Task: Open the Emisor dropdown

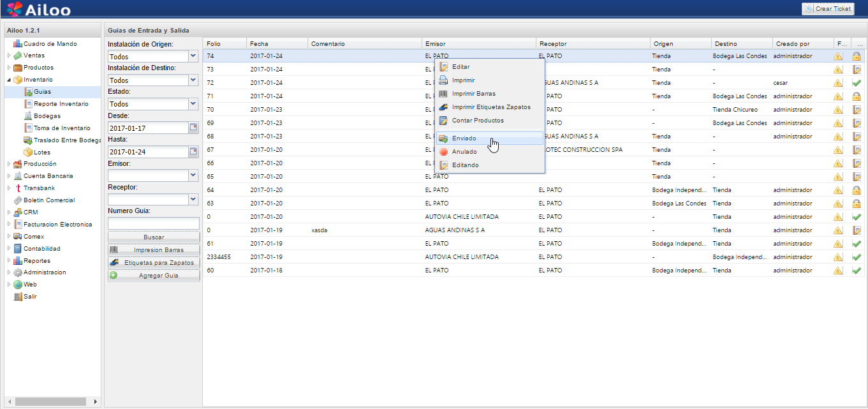Action: [x=194, y=175]
